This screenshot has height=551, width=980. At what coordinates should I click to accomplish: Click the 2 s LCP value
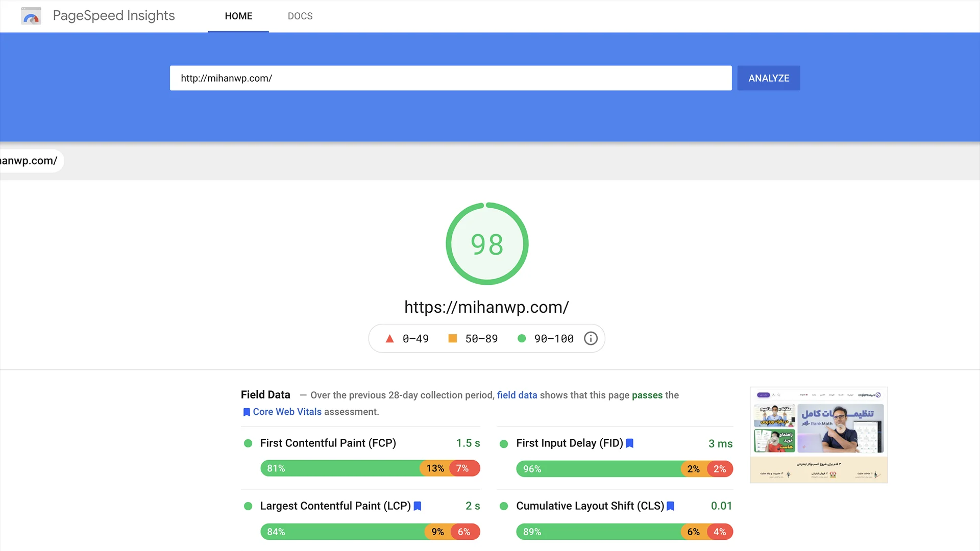tap(473, 506)
